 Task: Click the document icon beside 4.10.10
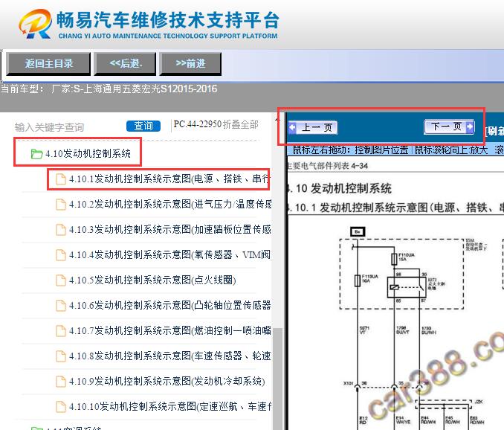61,407
